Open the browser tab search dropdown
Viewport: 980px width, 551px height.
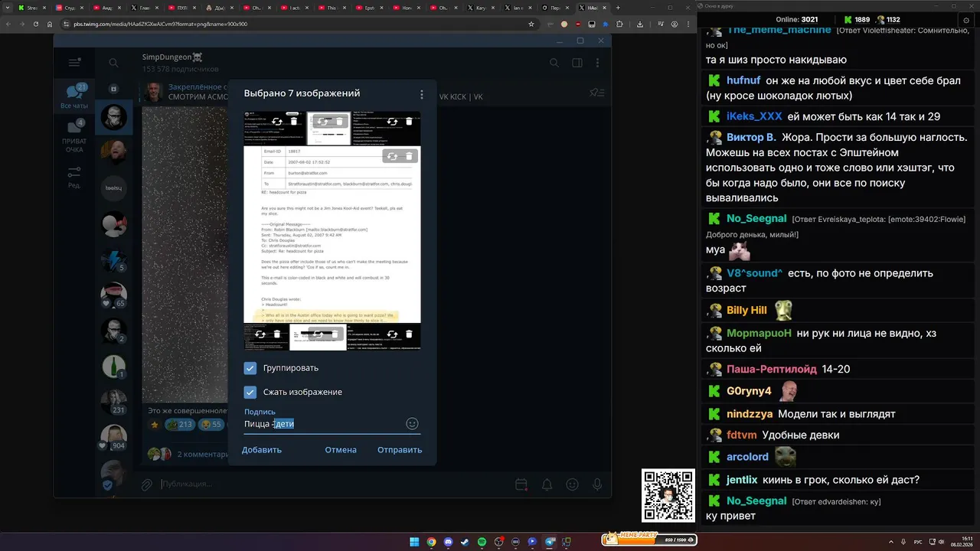coord(6,8)
